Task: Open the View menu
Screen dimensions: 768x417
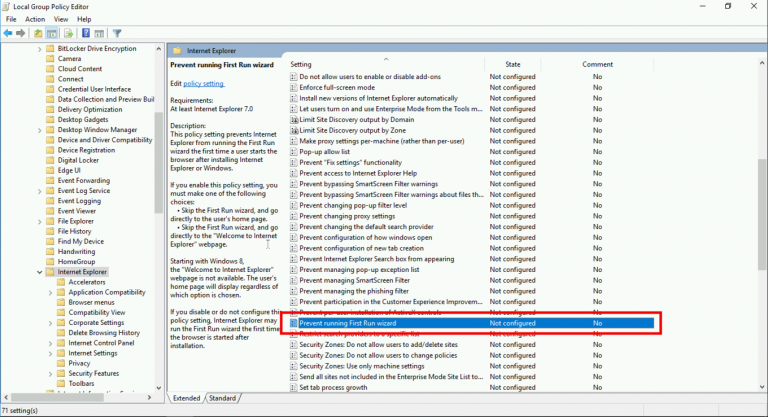Action: pos(61,19)
